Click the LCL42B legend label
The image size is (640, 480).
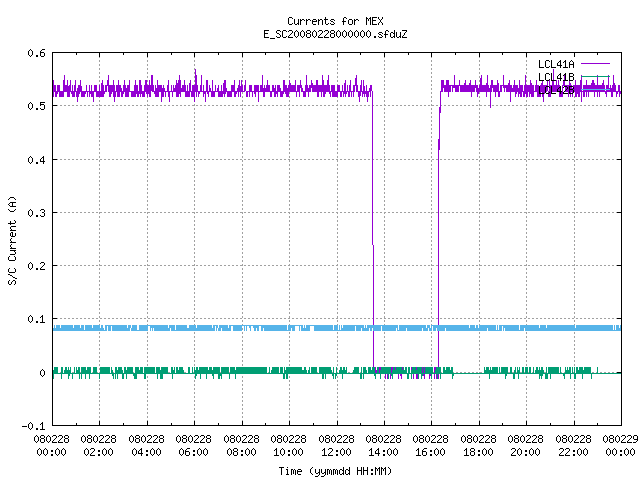pyautogui.click(x=556, y=90)
